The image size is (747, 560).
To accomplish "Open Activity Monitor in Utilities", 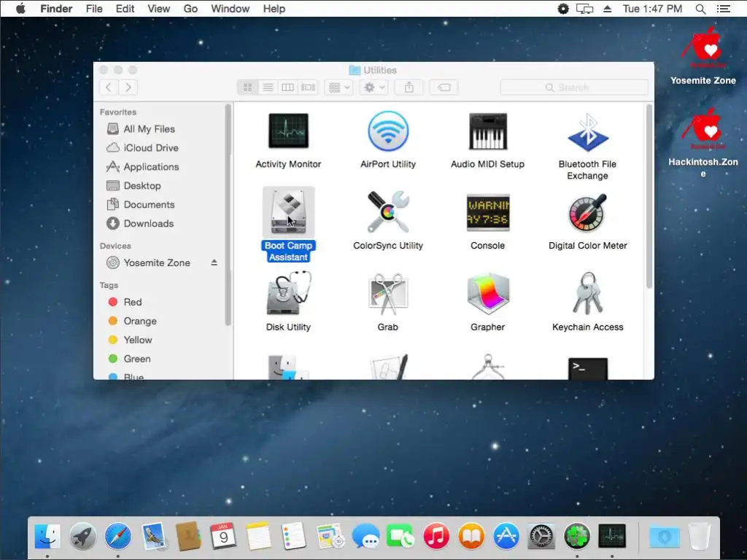I will [x=288, y=131].
